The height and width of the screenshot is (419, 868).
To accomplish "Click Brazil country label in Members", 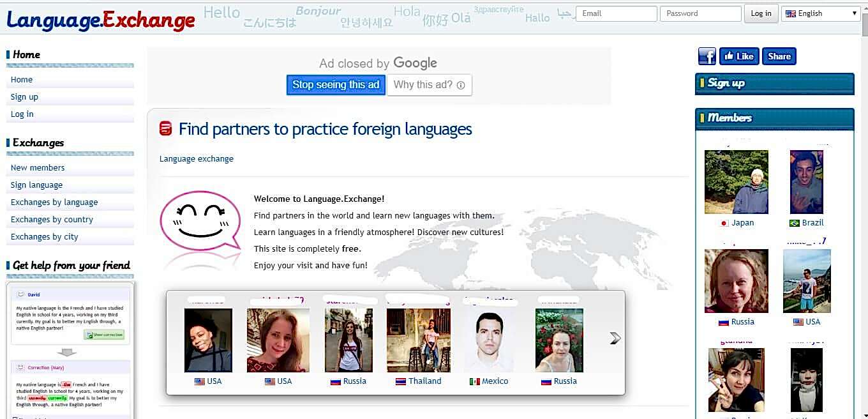I will point(813,224).
